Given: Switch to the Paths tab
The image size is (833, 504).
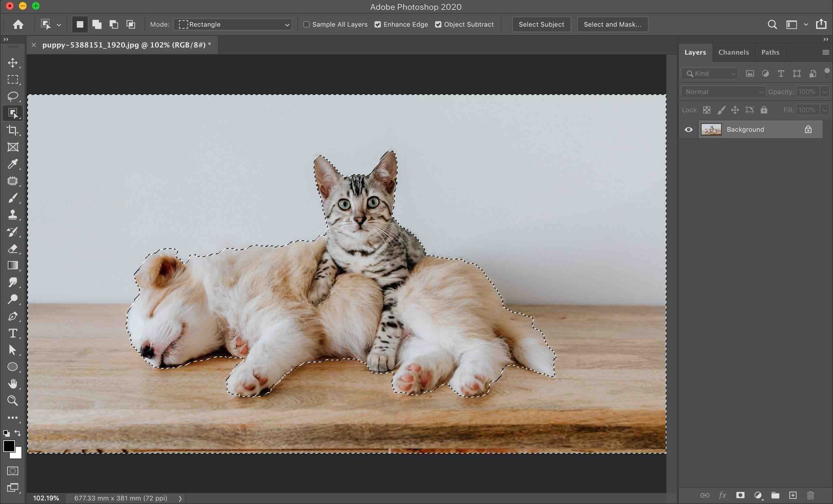Looking at the screenshot, I should (770, 52).
